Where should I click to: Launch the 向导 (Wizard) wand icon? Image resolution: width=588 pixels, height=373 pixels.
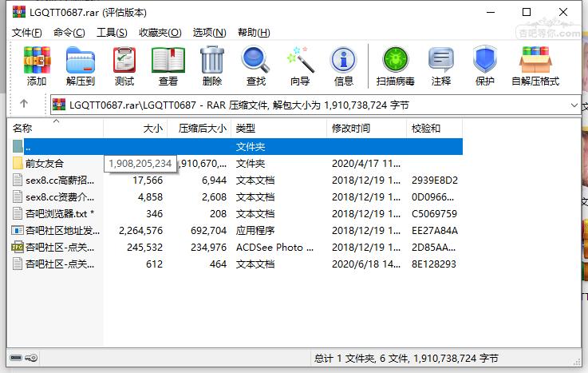click(300, 60)
